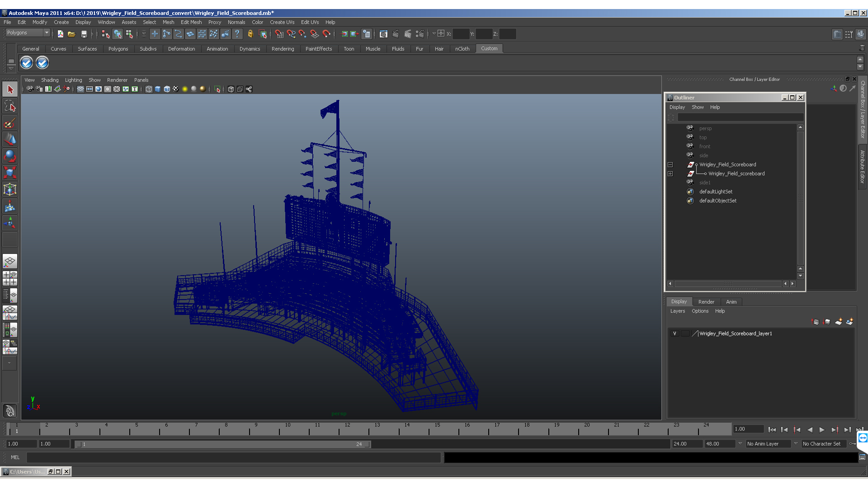The height and width of the screenshot is (488, 868).
Task: Toggle Snap to curves magnet
Action: [x=291, y=34]
